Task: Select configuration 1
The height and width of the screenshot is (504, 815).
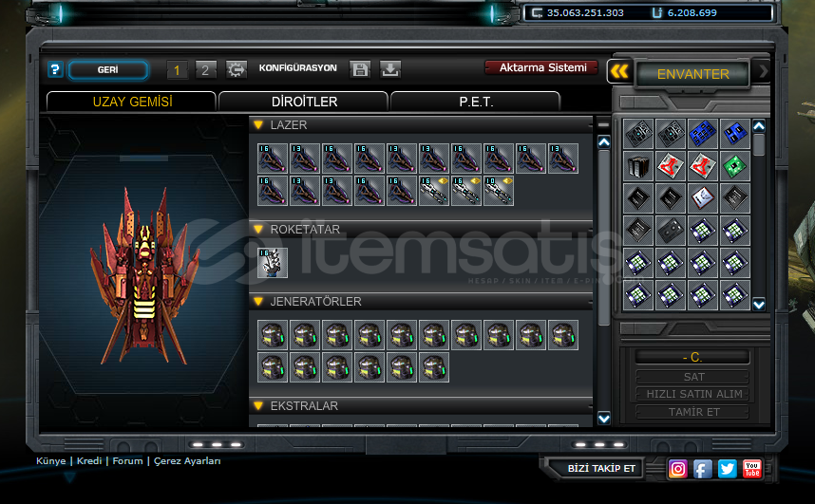Action: [178, 69]
